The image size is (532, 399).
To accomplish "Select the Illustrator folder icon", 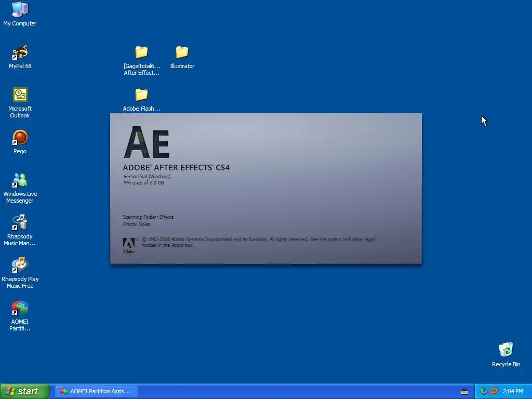I will tap(182, 57).
